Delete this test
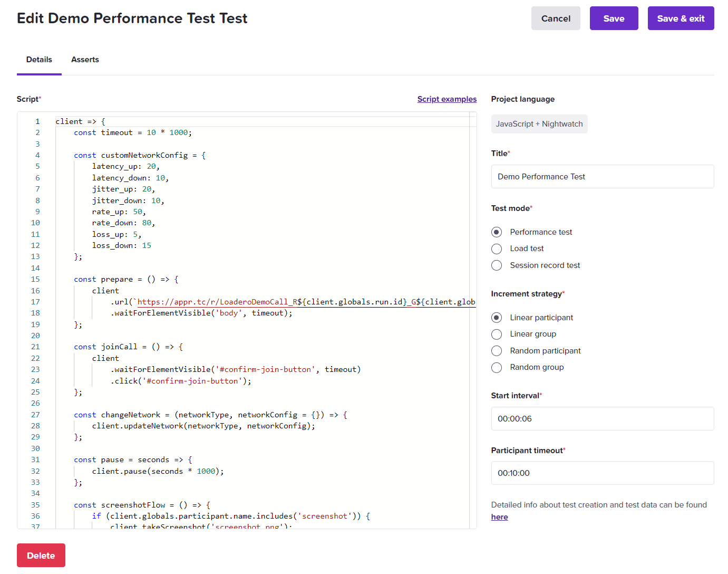 coord(41,556)
